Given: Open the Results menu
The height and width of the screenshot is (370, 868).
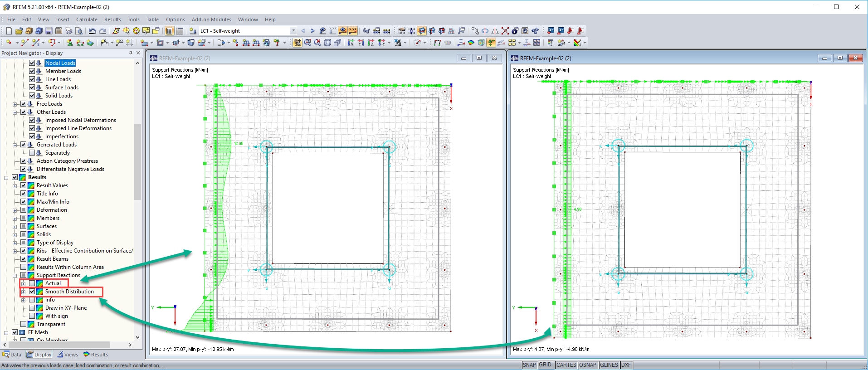Looking at the screenshot, I should tap(112, 19).
